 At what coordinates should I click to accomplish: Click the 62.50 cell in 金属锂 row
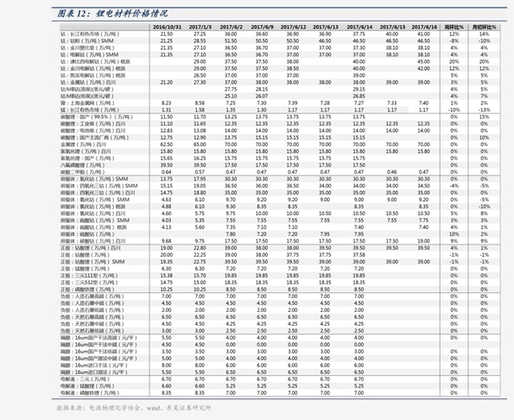click(167, 144)
